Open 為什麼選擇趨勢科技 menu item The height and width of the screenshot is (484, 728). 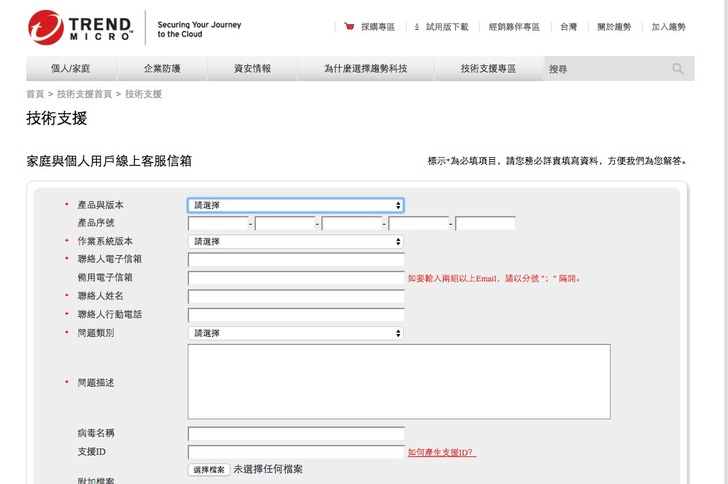tap(365, 69)
